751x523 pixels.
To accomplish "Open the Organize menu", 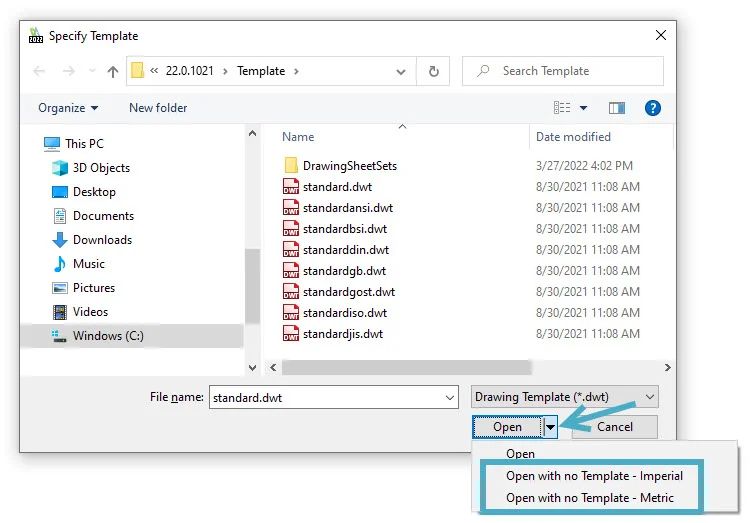I will 68,108.
